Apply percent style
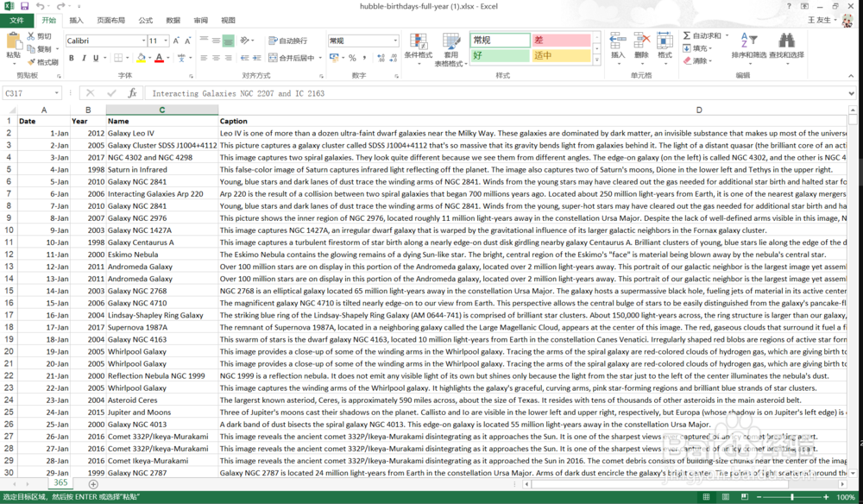The image size is (863, 504). pos(352,58)
